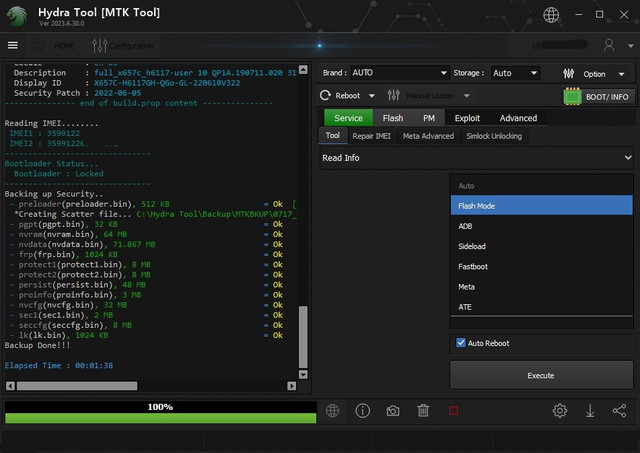
Task: Open the hamburger menu
Action: click(13, 45)
